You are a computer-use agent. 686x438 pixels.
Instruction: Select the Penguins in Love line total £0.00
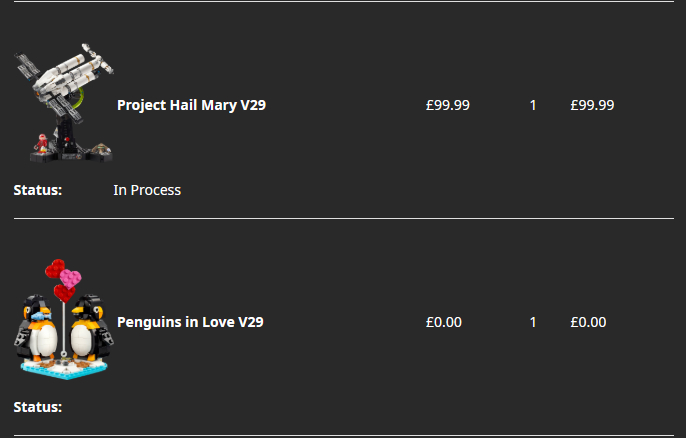pos(588,322)
